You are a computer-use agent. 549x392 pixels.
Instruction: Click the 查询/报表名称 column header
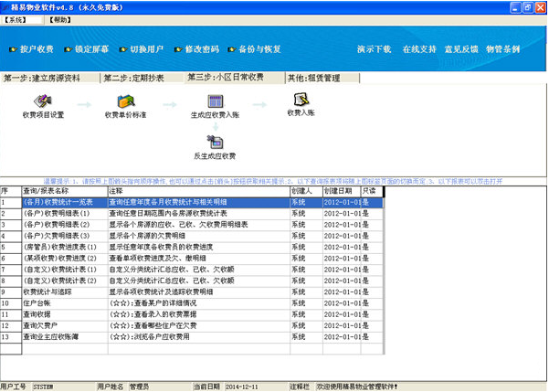(x=65, y=191)
